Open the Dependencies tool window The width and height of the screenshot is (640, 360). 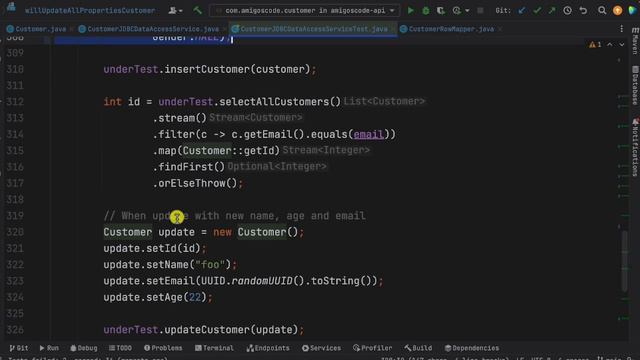tap(472, 348)
